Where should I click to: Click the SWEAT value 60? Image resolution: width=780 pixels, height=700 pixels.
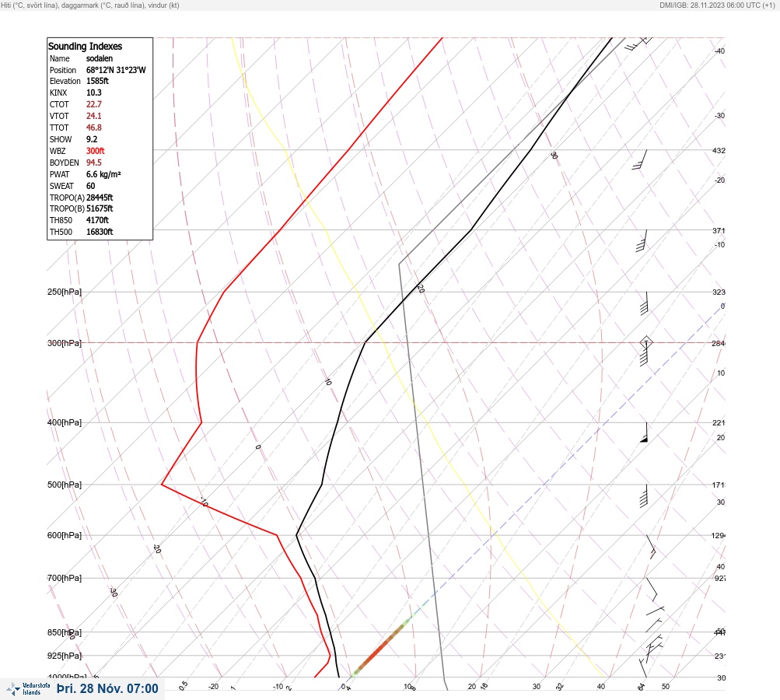point(90,186)
